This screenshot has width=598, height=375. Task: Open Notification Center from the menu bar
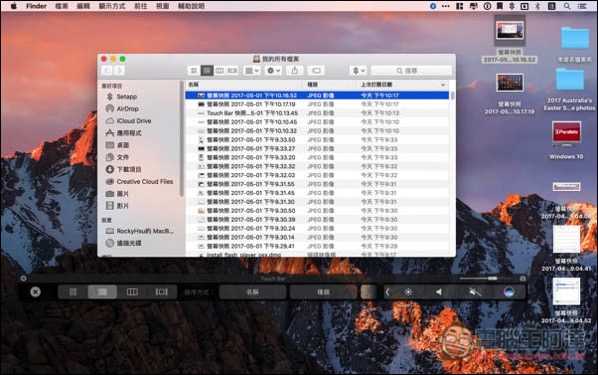[582, 6]
